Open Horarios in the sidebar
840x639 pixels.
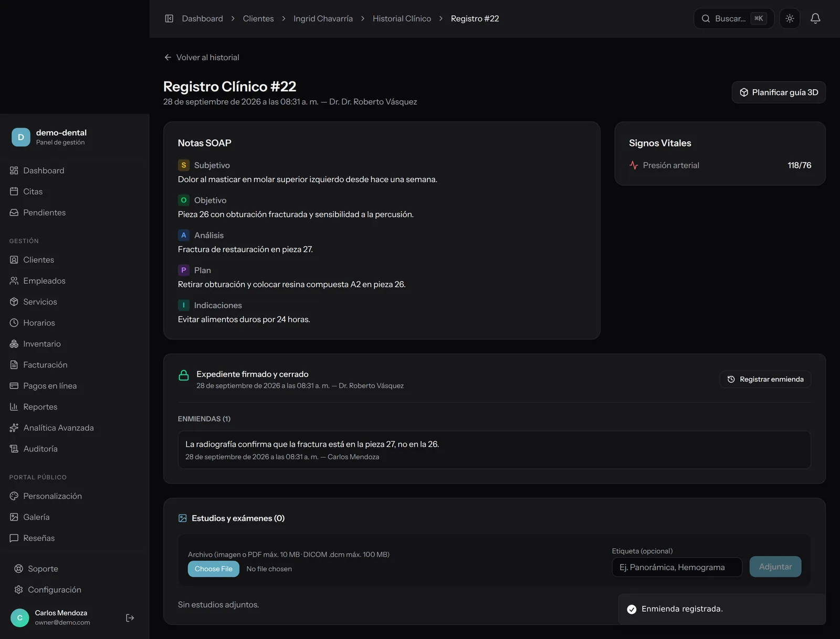click(75, 323)
